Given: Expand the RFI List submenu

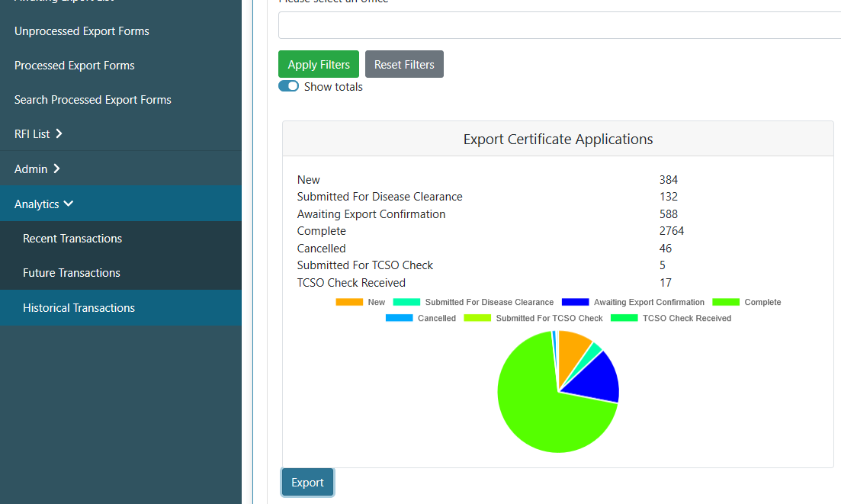Looking at the screenshot, I should pos(38,134).
